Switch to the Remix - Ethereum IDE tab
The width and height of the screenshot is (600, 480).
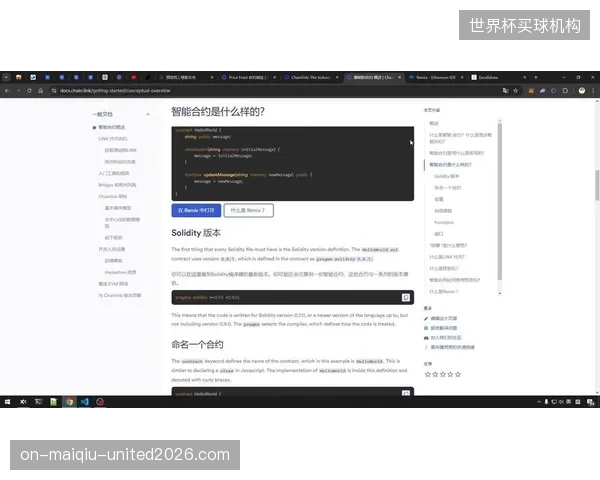[x=435, y=77]
